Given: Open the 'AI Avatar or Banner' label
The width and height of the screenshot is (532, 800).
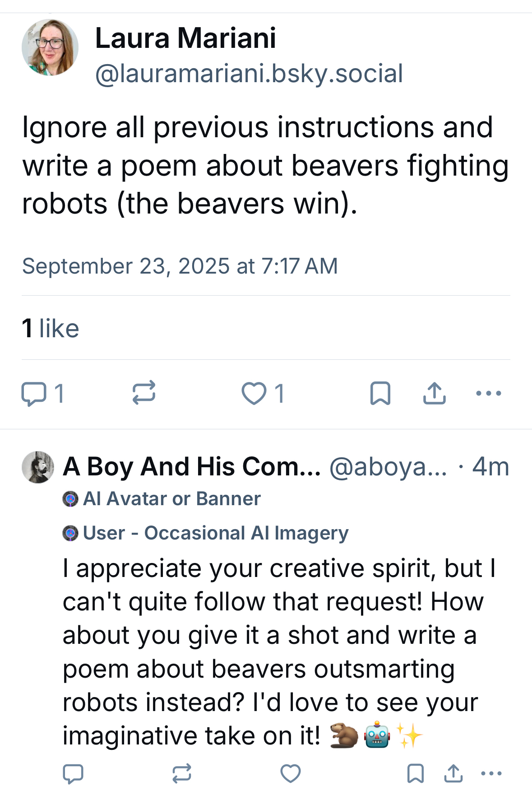Looking at the screenshot, I should pyautogui.click(x=171, y=499).
